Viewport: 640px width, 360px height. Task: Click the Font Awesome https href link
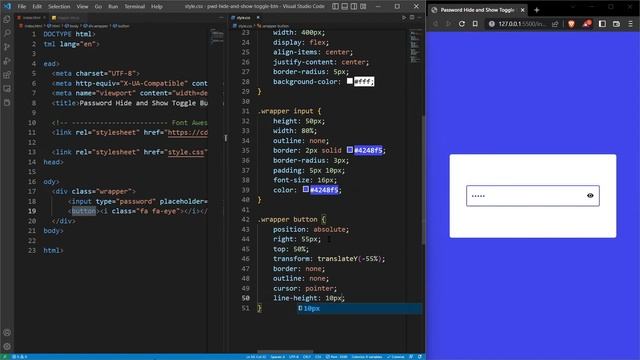[187, 133]
